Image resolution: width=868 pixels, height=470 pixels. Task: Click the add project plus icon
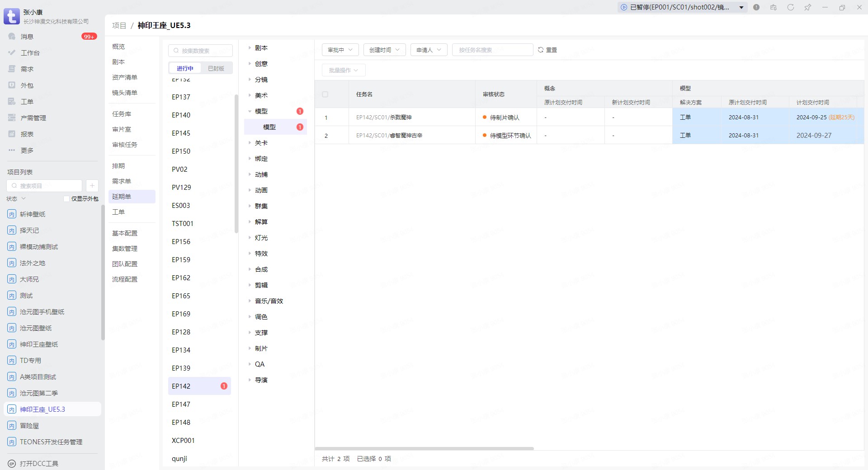pyautogui.click(x=92, y=186)
